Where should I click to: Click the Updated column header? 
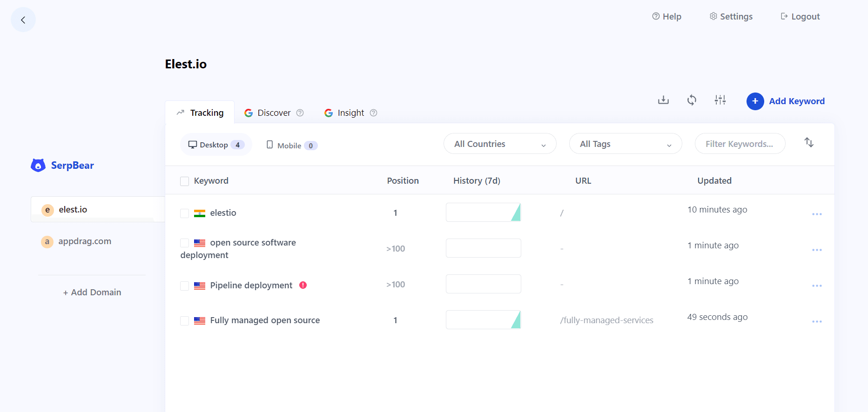[714, 181]
